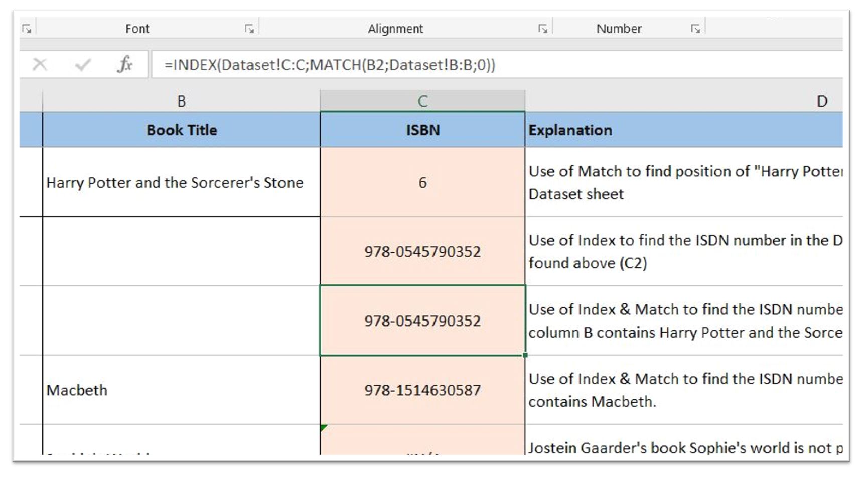Select the ISBN 978-1514630587 cell for Macbeth
This screenshot has width=868, height=480.
[422, 391]
